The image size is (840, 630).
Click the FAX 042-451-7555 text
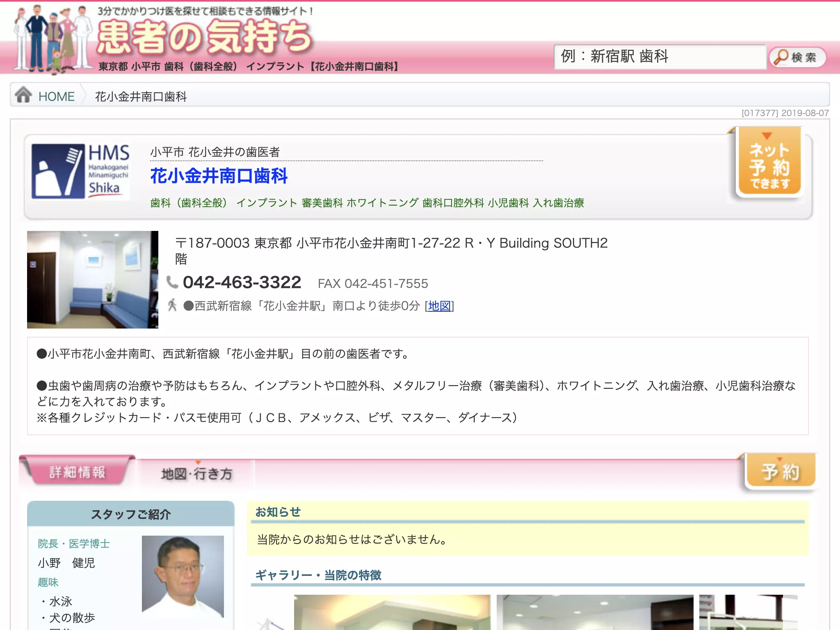pos(373,283)
